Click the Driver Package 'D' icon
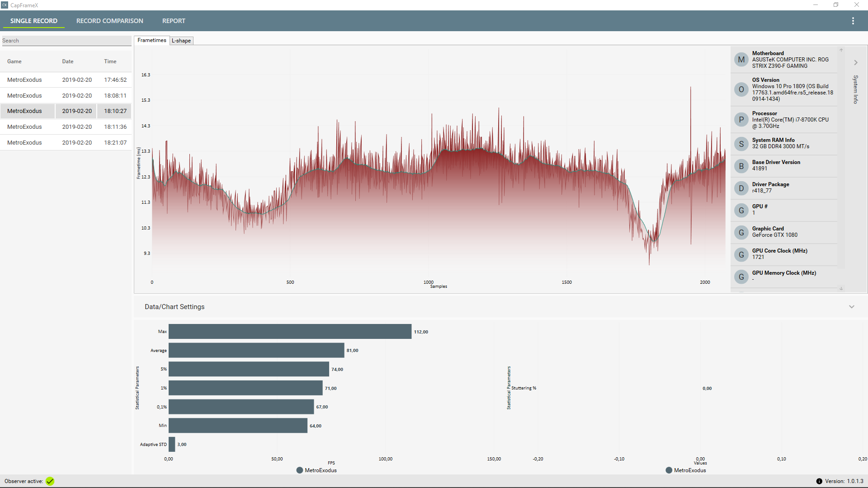This screenshot has width=868, height=488. 741,188
